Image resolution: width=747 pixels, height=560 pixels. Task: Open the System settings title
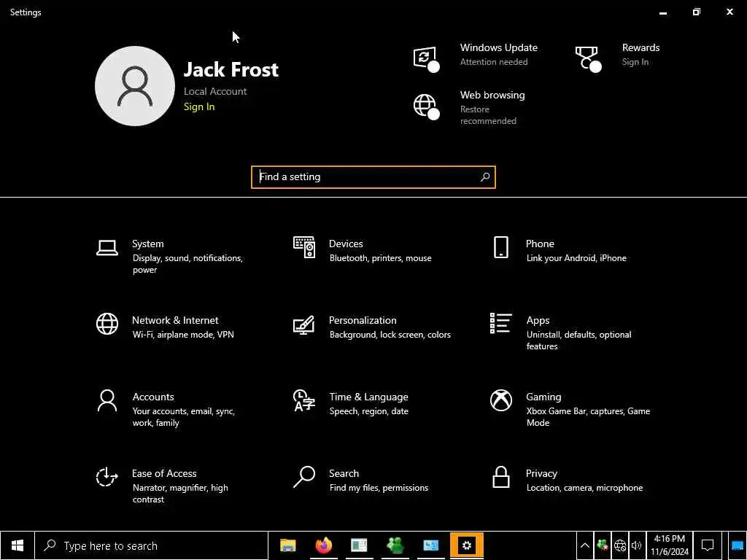pyautogui.click(x=147, y=244)
